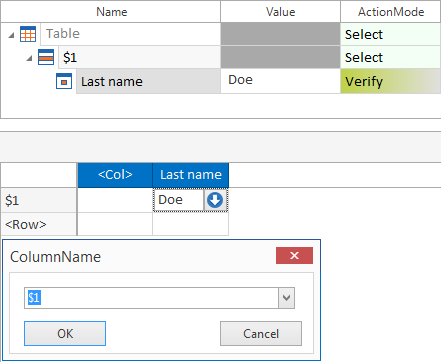Click the blue down-arrow button beside Doe

pos(215,200)
